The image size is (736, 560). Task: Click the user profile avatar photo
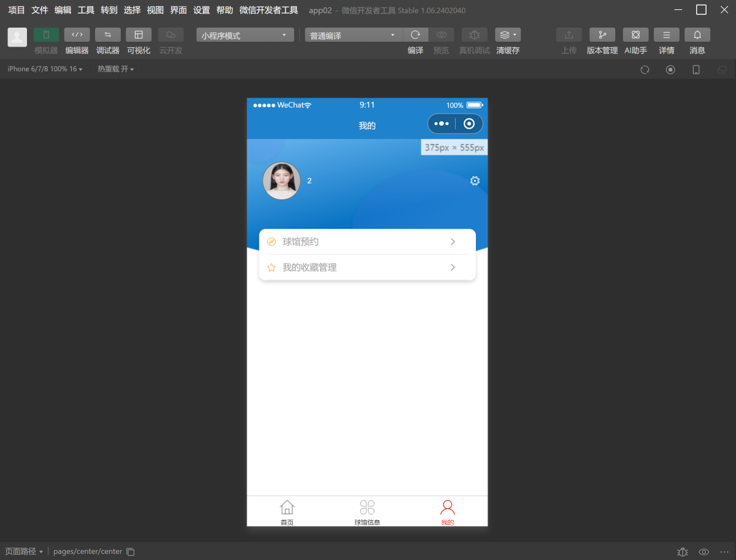click(x=282, y=181)
